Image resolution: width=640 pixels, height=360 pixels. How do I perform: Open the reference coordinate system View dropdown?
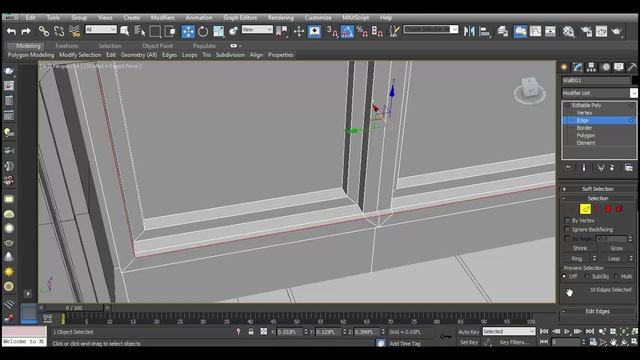(257, 29)
